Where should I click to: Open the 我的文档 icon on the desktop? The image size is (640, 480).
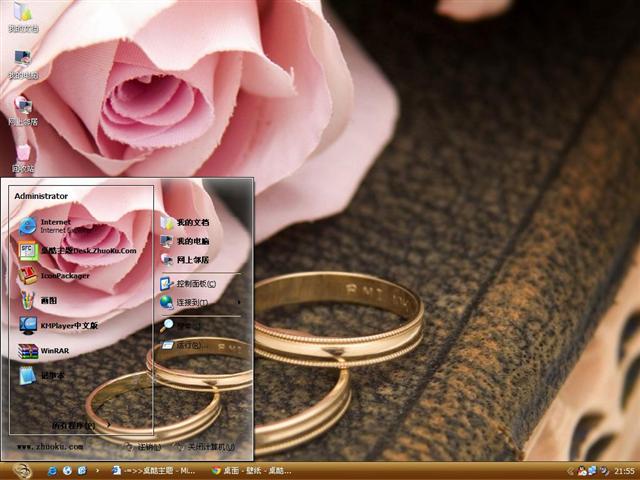pos(23,18)
